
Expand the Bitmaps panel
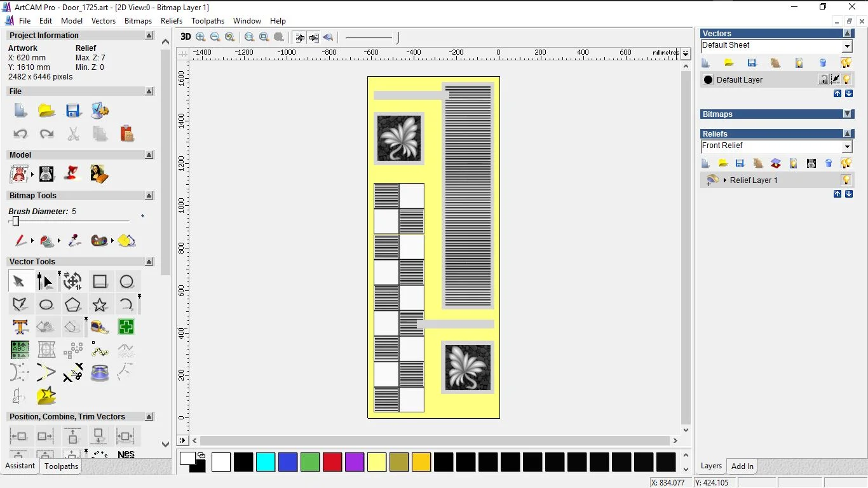coord(847,114)
